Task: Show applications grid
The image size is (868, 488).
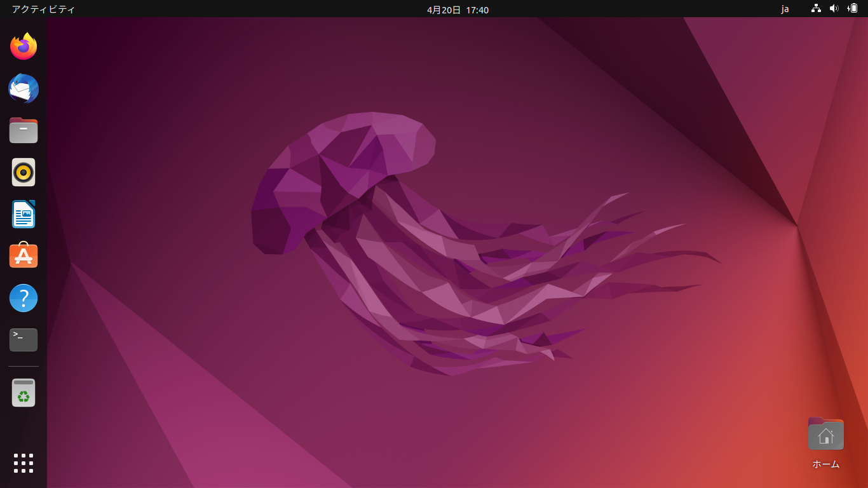Action: 24,463
